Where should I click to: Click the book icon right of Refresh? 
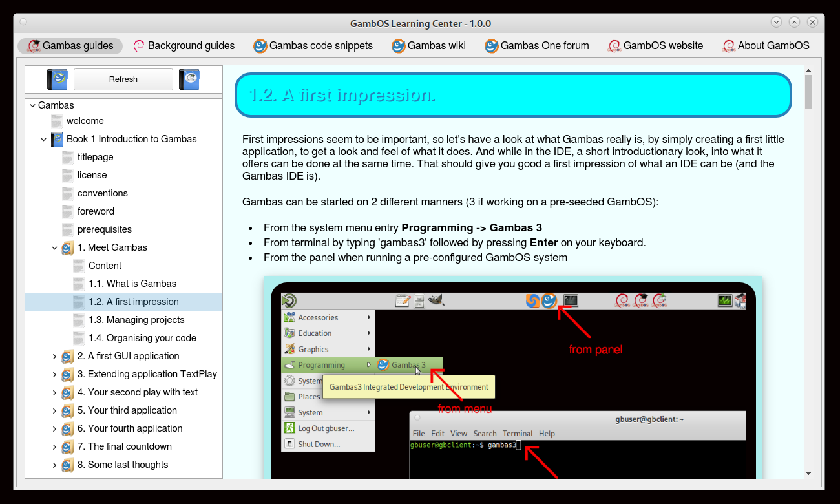[189, 79]
